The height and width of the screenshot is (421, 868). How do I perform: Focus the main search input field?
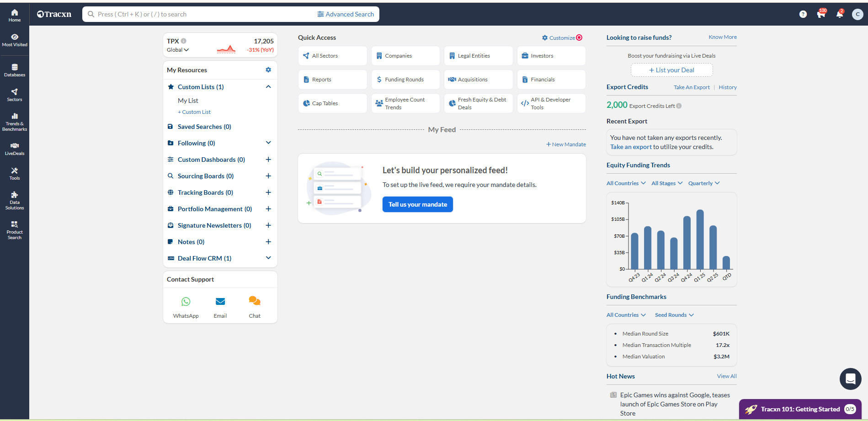coord(201,14)
